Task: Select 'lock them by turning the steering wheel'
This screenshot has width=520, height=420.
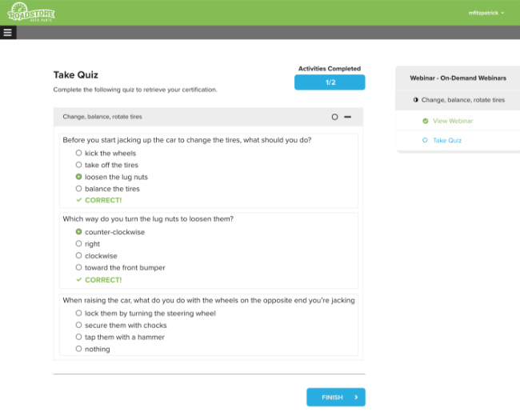Action: 78,314
